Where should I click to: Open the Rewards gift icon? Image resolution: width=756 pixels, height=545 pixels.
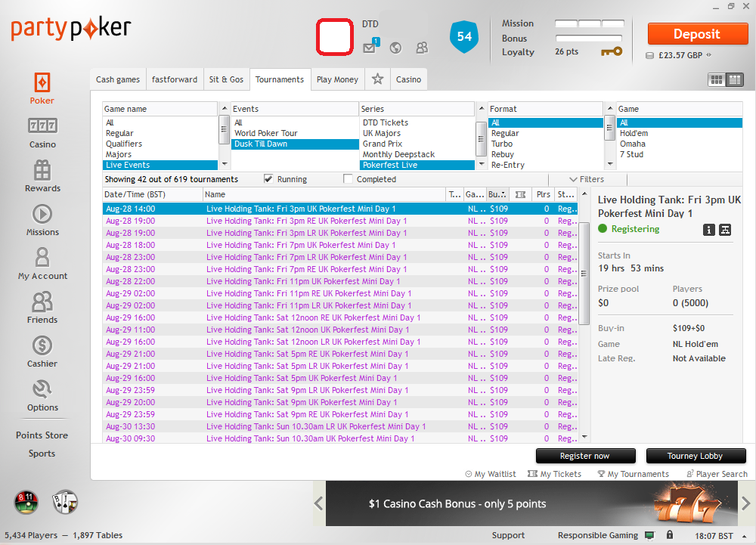42,169
